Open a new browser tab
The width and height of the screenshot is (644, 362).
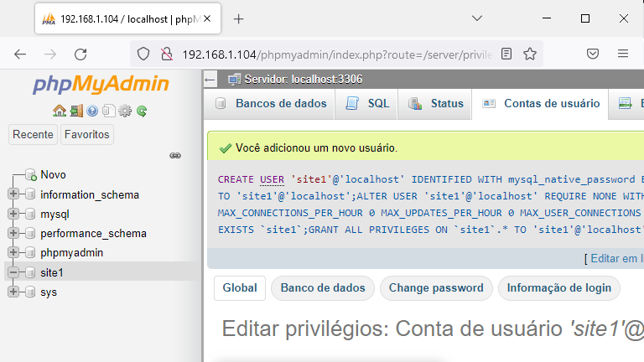[239, 19]
